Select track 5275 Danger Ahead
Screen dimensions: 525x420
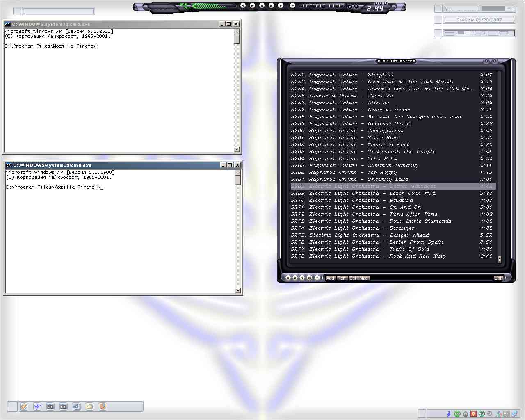coord(392,235)
